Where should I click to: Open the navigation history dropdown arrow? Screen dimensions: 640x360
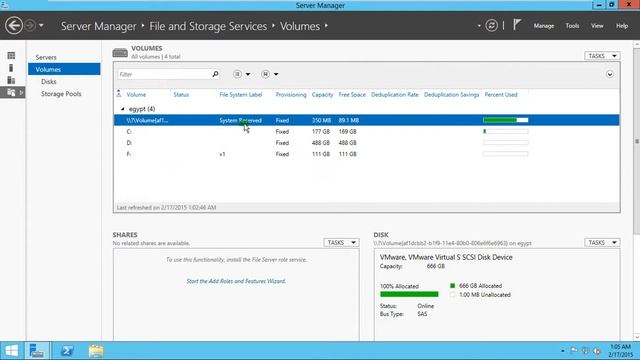click(x=41, y=26)
